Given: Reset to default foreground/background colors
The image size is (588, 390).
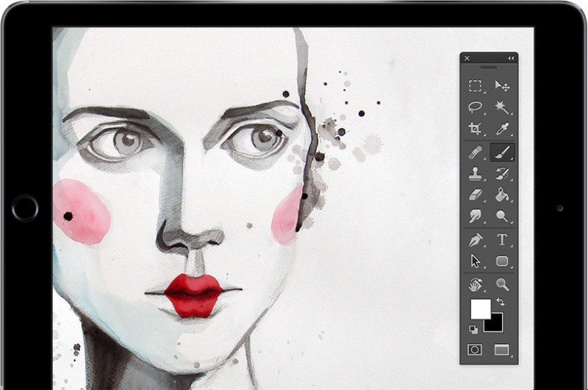Looking at the screenshot, I should (x=473, y=329).
